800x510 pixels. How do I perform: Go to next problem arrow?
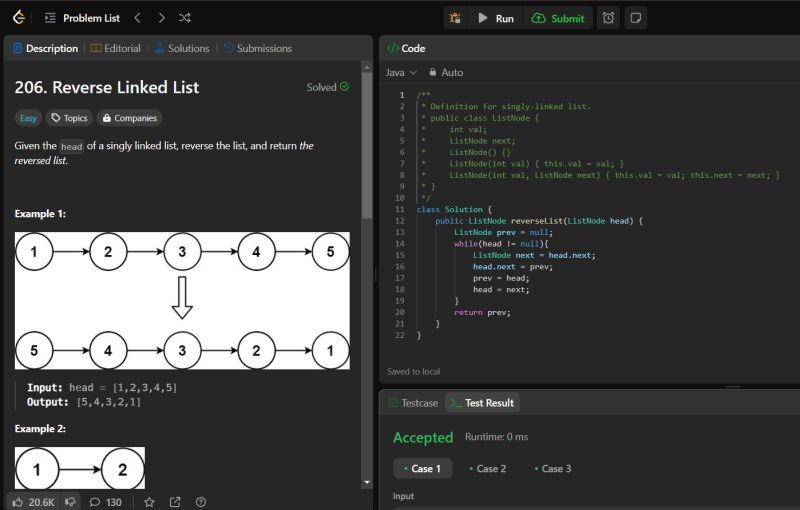click(x=161, y=18)
